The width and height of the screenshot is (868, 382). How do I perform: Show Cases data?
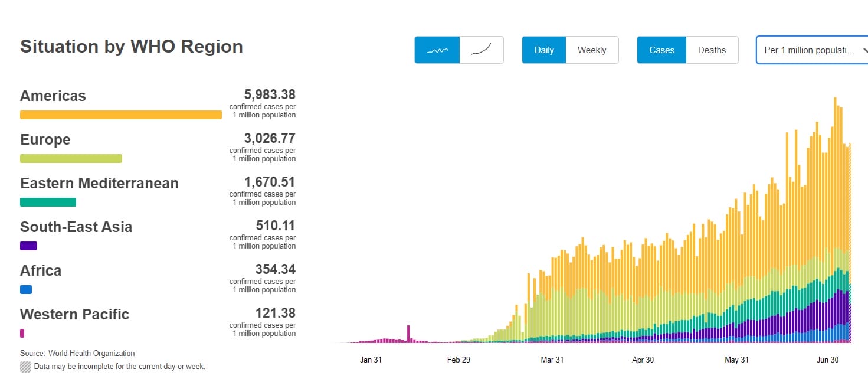coord(661,50)
